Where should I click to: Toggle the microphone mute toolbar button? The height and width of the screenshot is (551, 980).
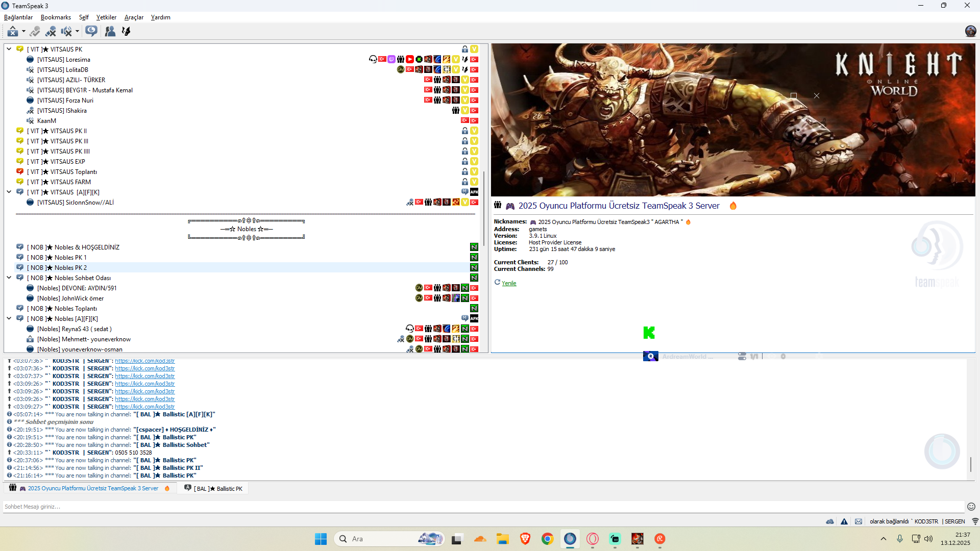51,32
